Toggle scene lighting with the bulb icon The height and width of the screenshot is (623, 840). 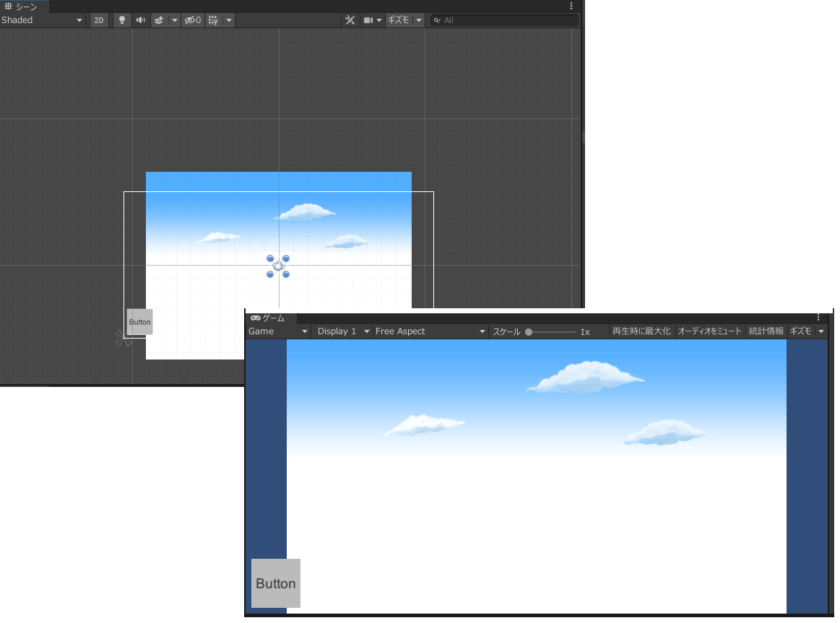tap(121, 20)
